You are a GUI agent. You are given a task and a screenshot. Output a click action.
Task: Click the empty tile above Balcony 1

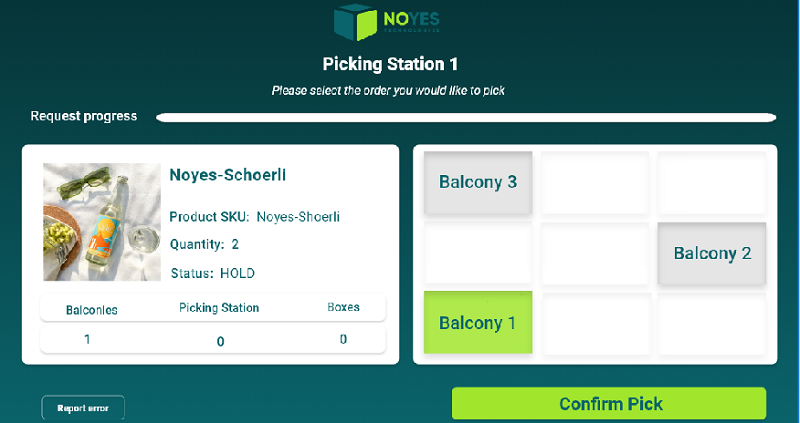coord(478,253)
